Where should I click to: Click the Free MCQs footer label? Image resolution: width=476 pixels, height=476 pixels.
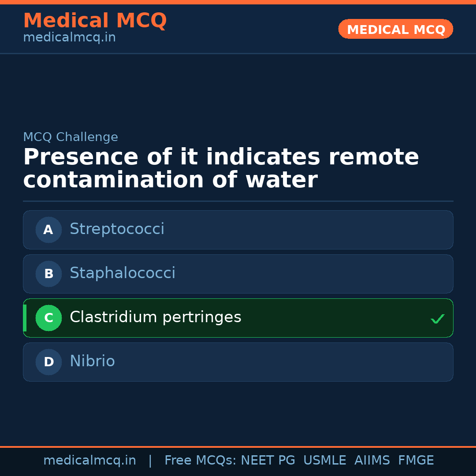[201, 461]
